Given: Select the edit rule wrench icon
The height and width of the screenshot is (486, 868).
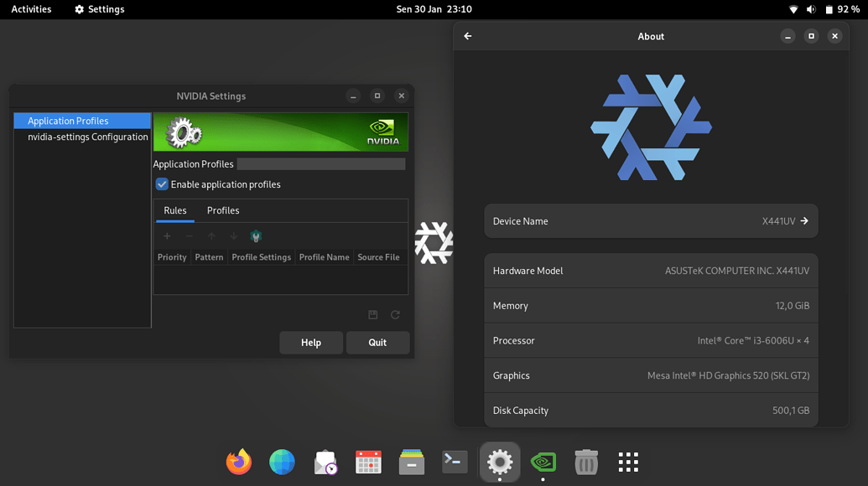Looking at the screenshot, I should pos(256,236).
